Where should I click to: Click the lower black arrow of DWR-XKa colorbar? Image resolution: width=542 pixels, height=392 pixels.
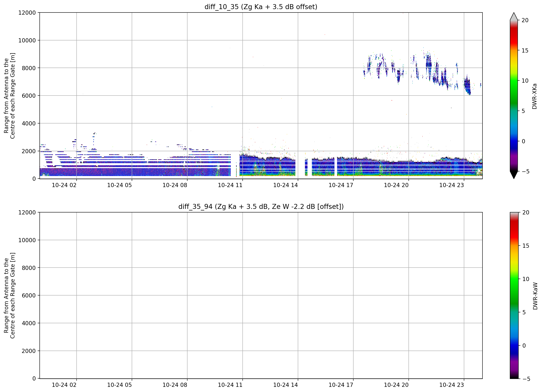click(x=514, y=175)
